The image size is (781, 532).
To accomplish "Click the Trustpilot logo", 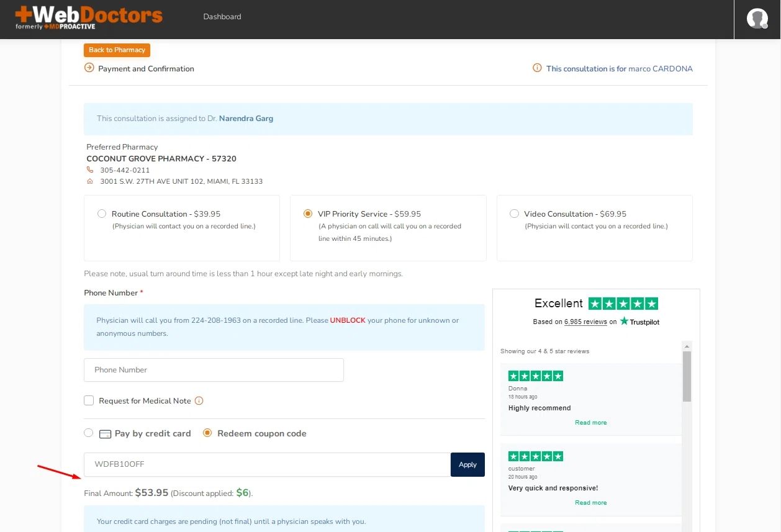I will coord(639,322).
